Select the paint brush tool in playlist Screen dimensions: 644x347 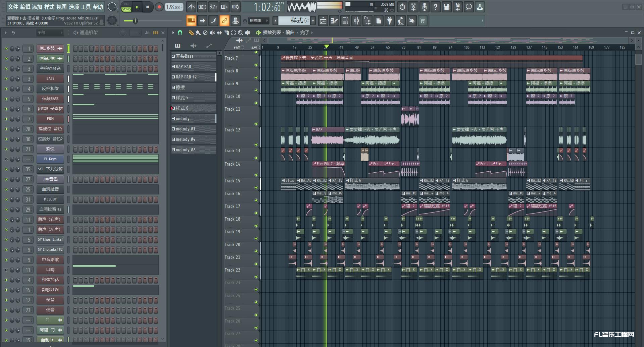pyautogui.click(x=198, y=33)
